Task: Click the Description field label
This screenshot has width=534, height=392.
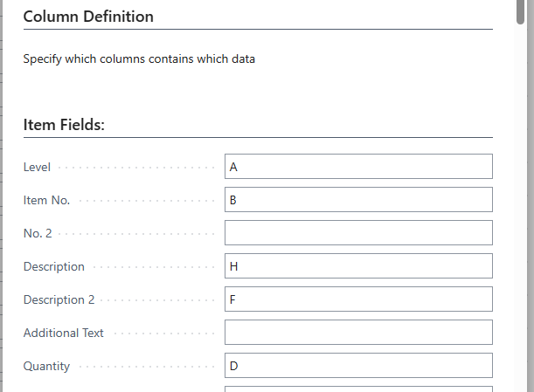Action: [x=53, y=266]
